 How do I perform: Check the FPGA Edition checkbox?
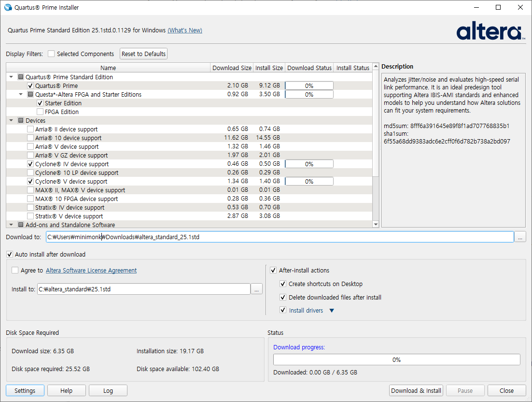click(x=40, y=112)
